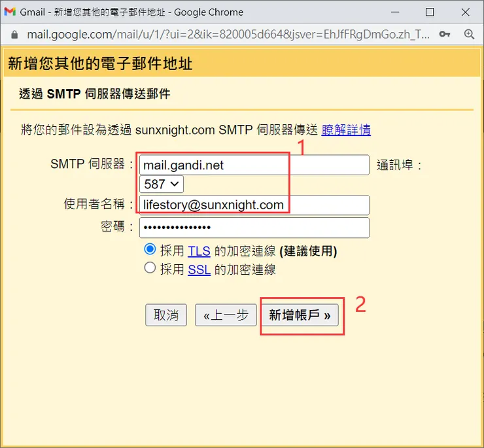Click the address bar URL text

coord(228,35)
